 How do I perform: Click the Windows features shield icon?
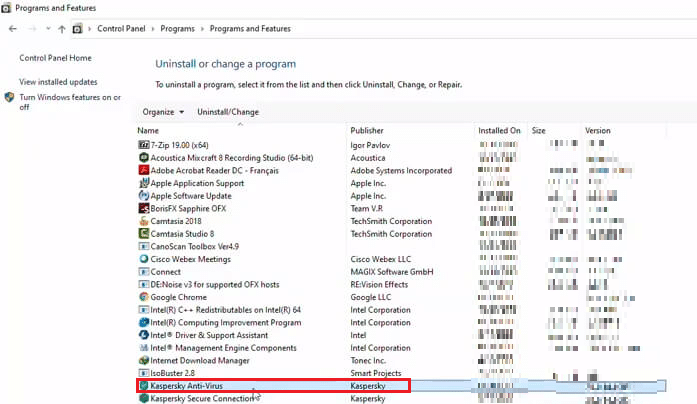9,97
